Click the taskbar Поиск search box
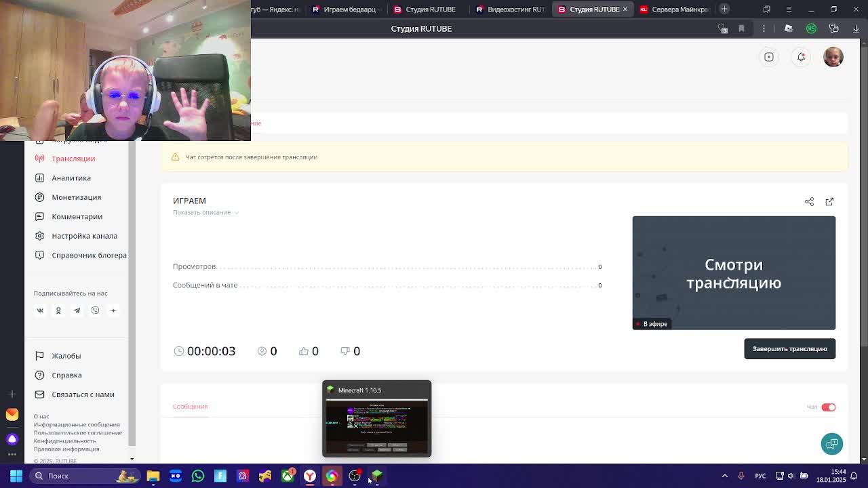 click(85, 476)
